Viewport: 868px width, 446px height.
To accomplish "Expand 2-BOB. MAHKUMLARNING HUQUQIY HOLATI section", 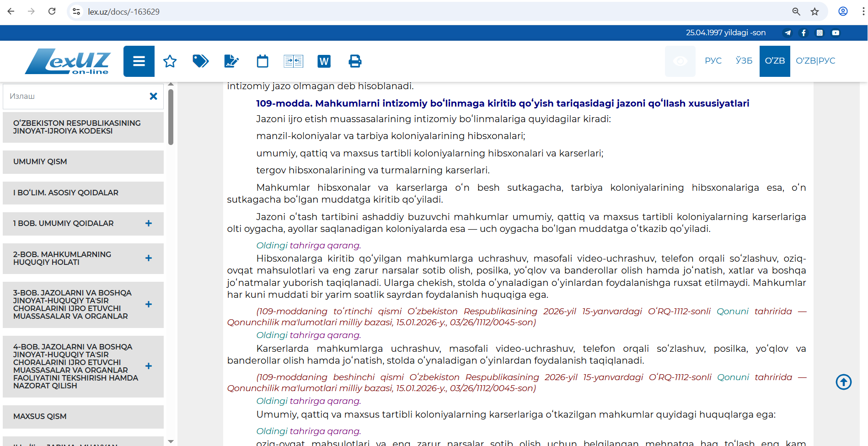I will (149, 258).
